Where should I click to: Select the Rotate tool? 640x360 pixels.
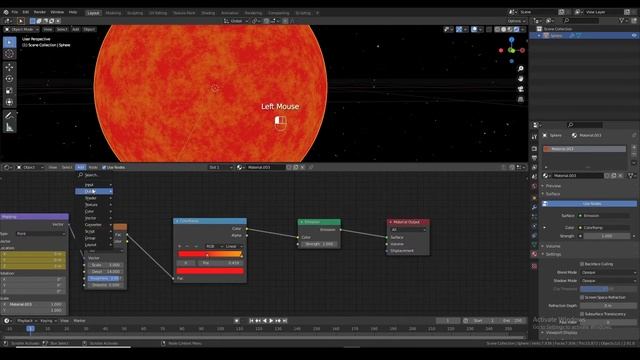[10, 79]
